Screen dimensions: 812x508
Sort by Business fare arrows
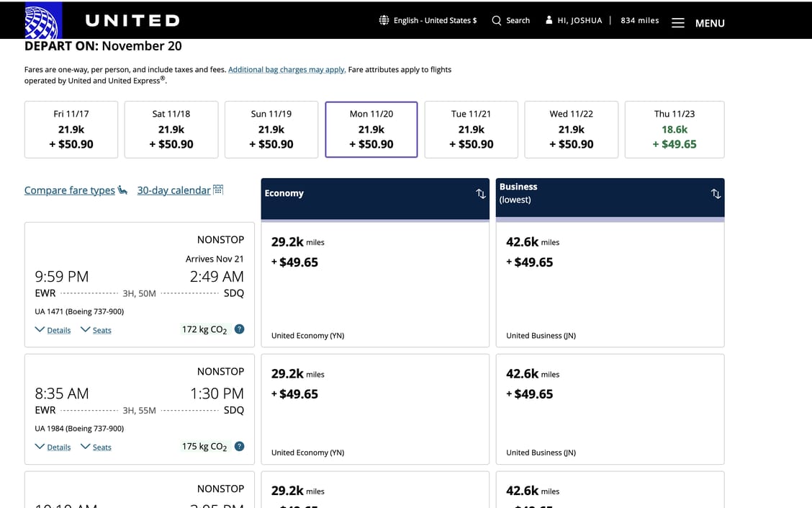coord(716,194)
